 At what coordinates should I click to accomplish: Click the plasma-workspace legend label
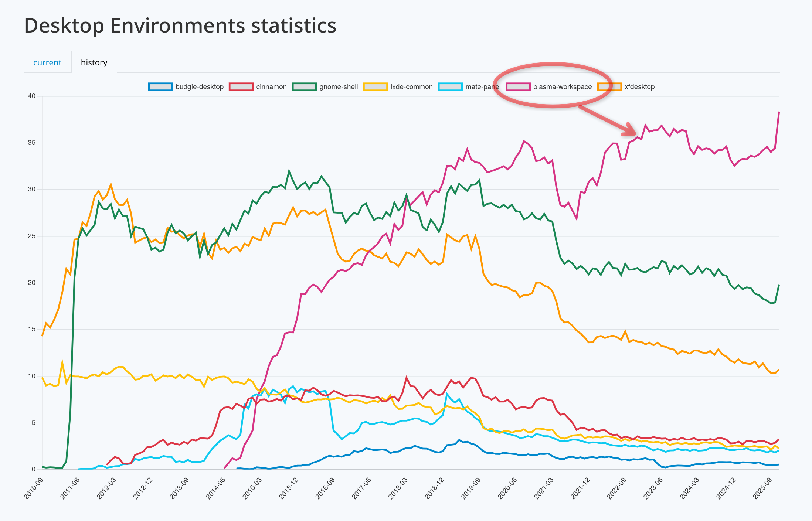tap(562, 87)
